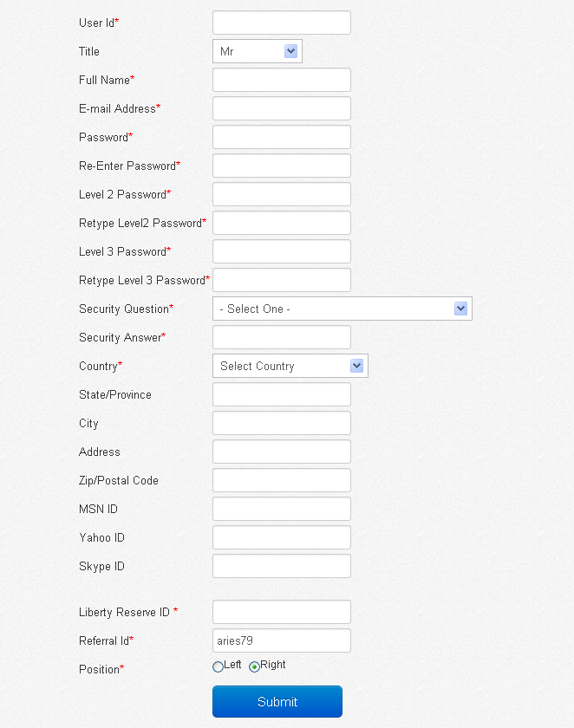Image resolution: width=574 pixels, height=728 pixels.
Task: Click the User Id input field
Action: click(282, 23)
